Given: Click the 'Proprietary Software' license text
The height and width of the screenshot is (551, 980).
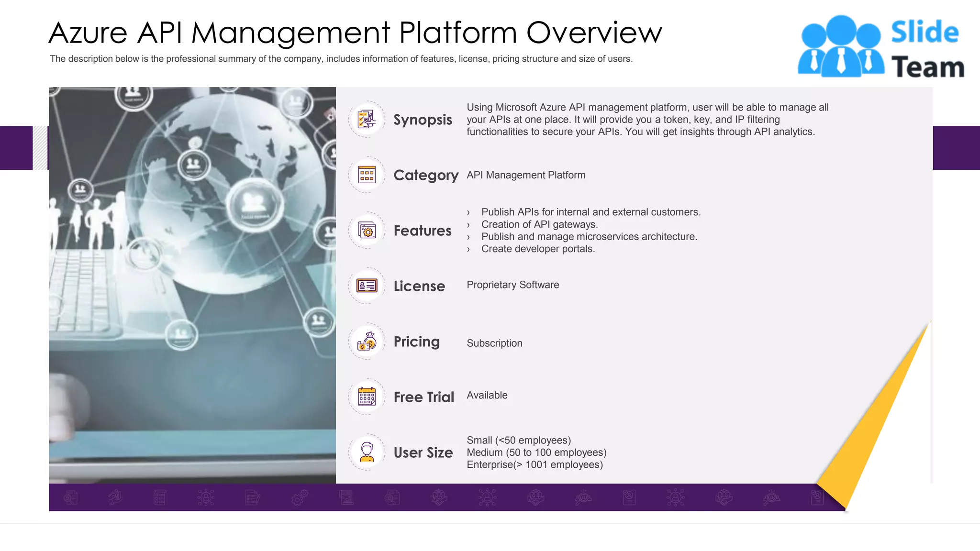Looking at the screenshot, I should point(512,285).
